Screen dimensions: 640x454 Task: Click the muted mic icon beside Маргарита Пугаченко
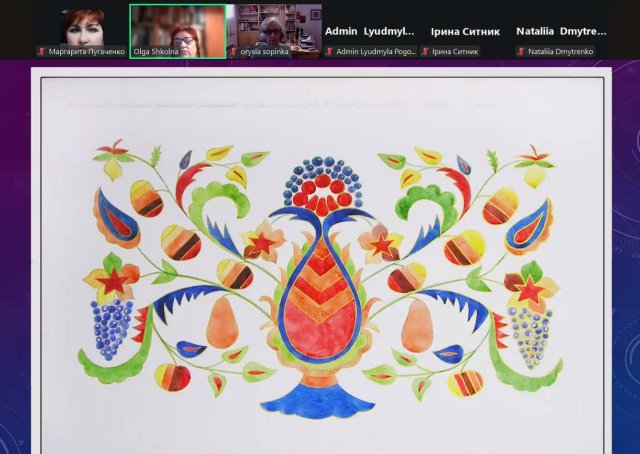(42, 51)
